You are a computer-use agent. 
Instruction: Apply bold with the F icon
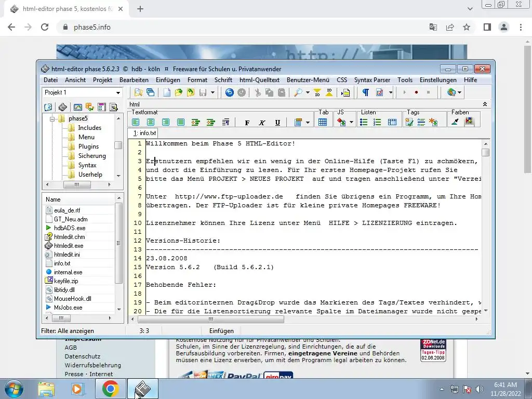[x=247, y=123]
